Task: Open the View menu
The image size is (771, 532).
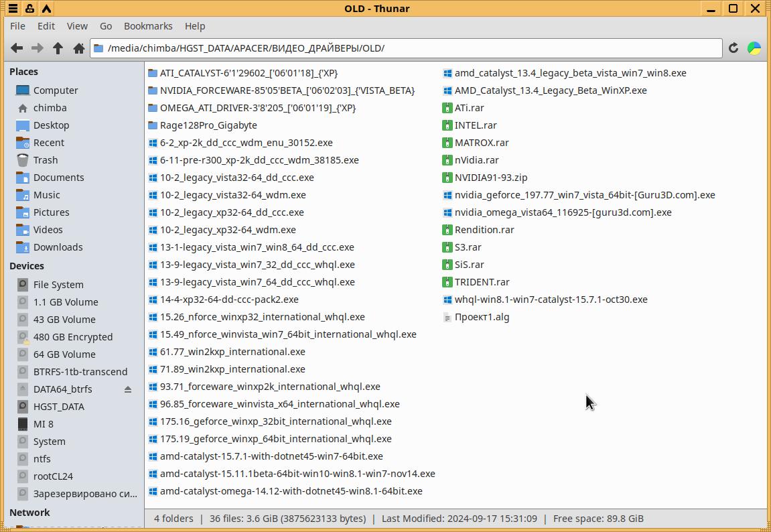Action: 77,26
